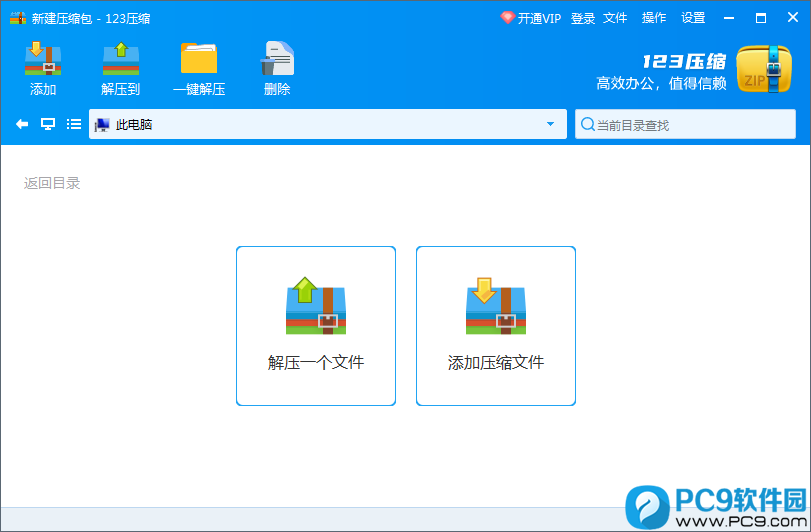
Task: Open the 文件 menu
Action: click(x=615, y=18)
